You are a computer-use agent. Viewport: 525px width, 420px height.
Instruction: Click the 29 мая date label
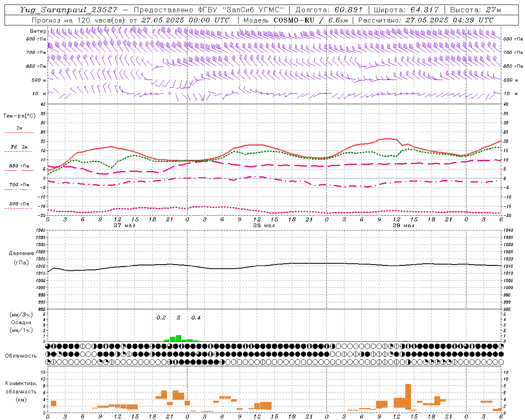[x=404, y=226]
